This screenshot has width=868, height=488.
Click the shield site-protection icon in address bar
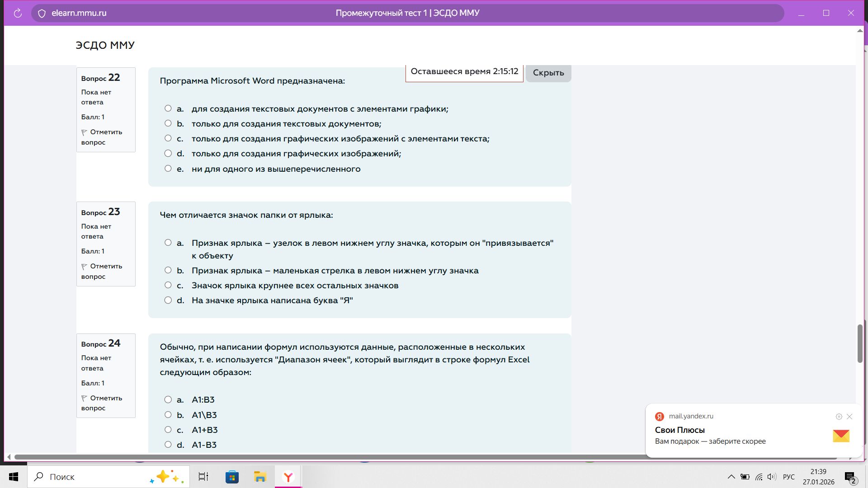42,14
